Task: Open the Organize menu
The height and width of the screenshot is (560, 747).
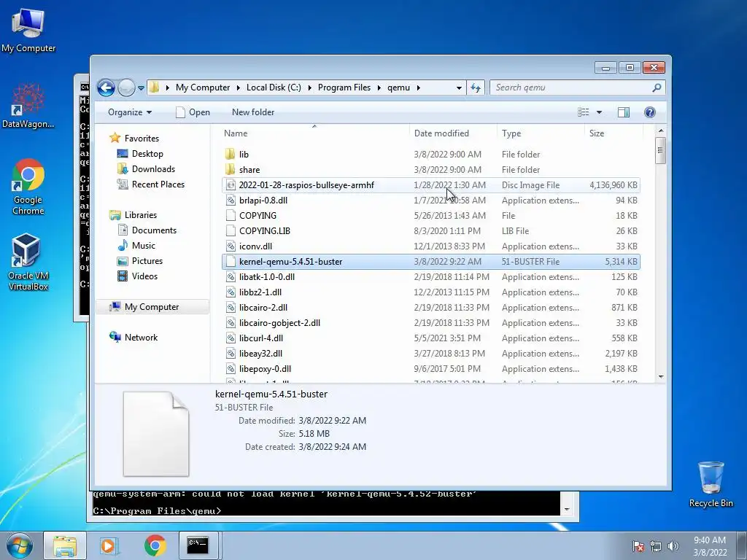Action: (130, 112)
